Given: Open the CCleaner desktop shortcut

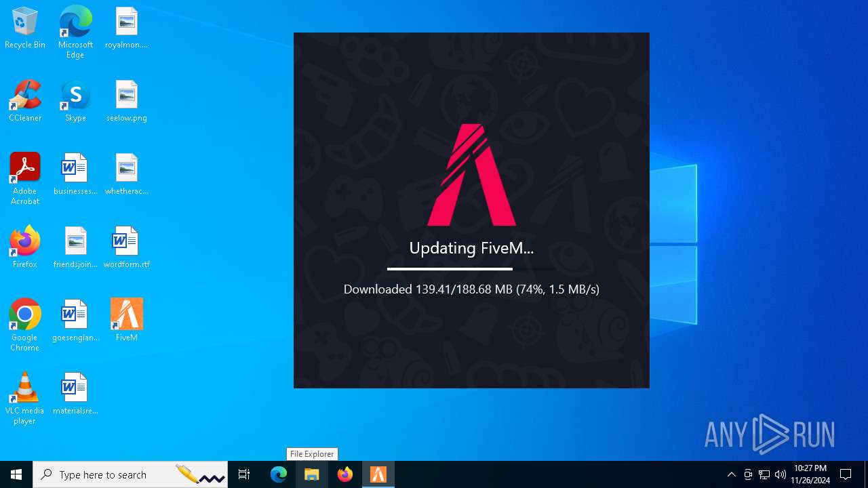Looking at the screenshot, I should [25, 102].
